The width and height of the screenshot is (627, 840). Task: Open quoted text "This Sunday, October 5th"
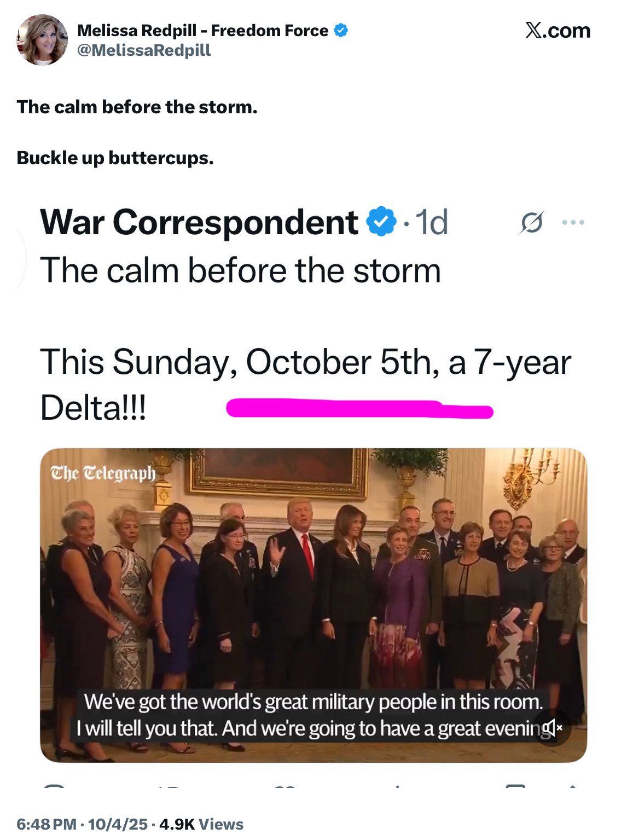click(240, 362)
